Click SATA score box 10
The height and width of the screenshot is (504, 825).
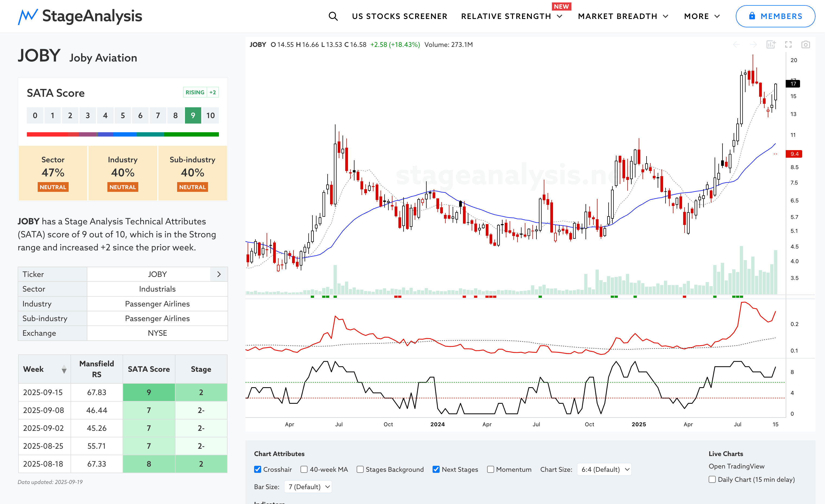[x=210, y=115]
